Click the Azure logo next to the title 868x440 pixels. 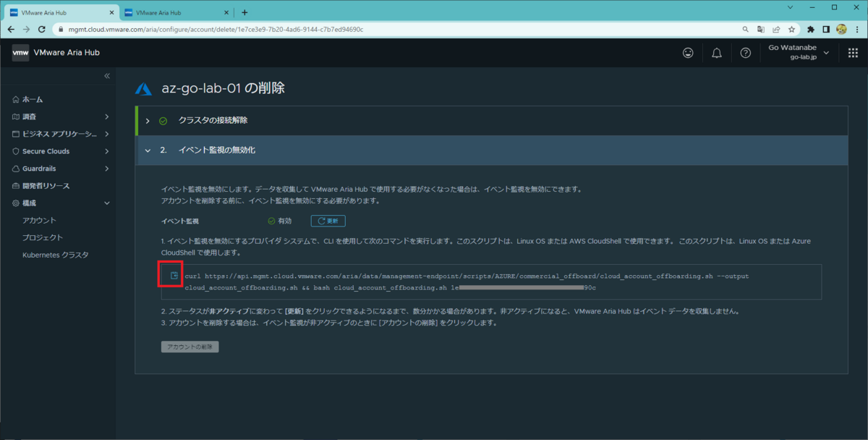(143, 88)
